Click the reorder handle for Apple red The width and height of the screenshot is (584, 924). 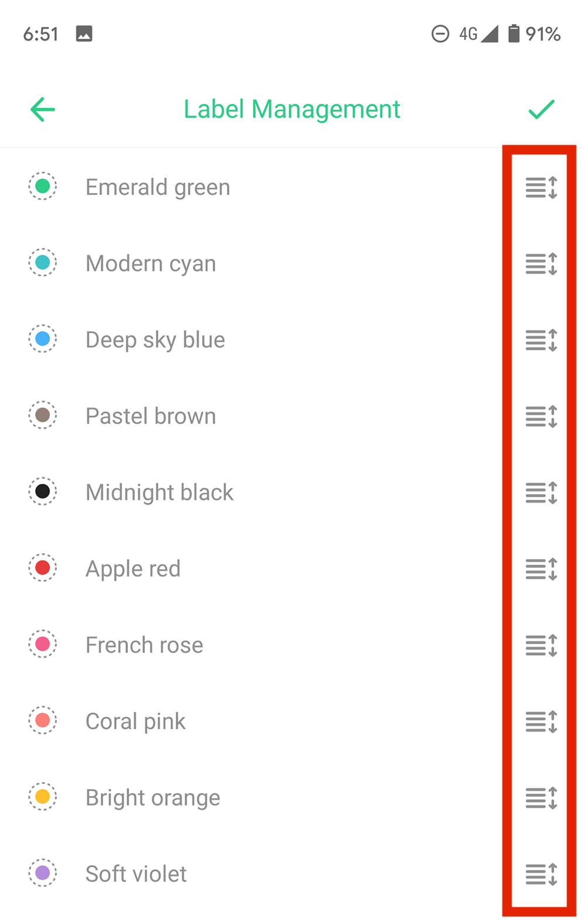(539, 569)
